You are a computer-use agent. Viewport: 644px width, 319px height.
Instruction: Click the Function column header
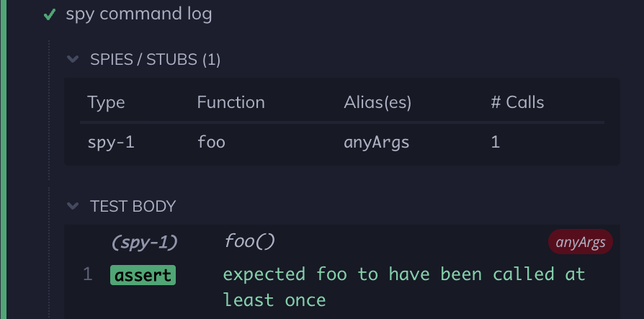coord(231,102)
